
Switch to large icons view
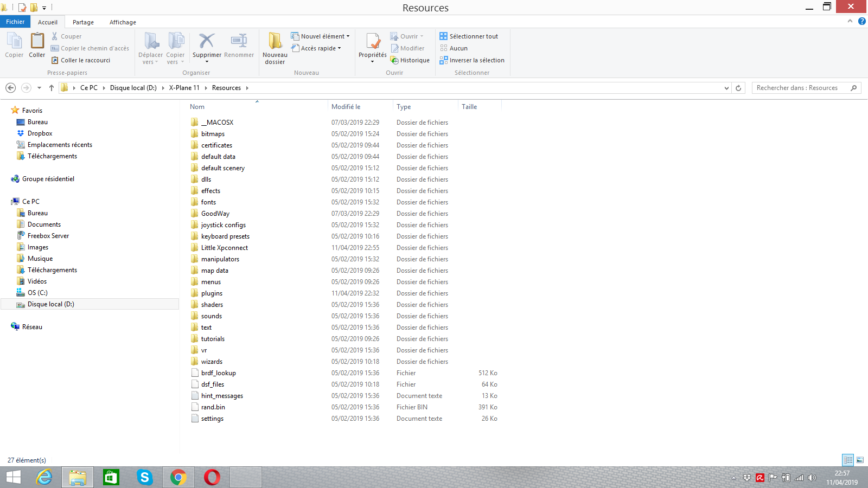tap(860, 460)
